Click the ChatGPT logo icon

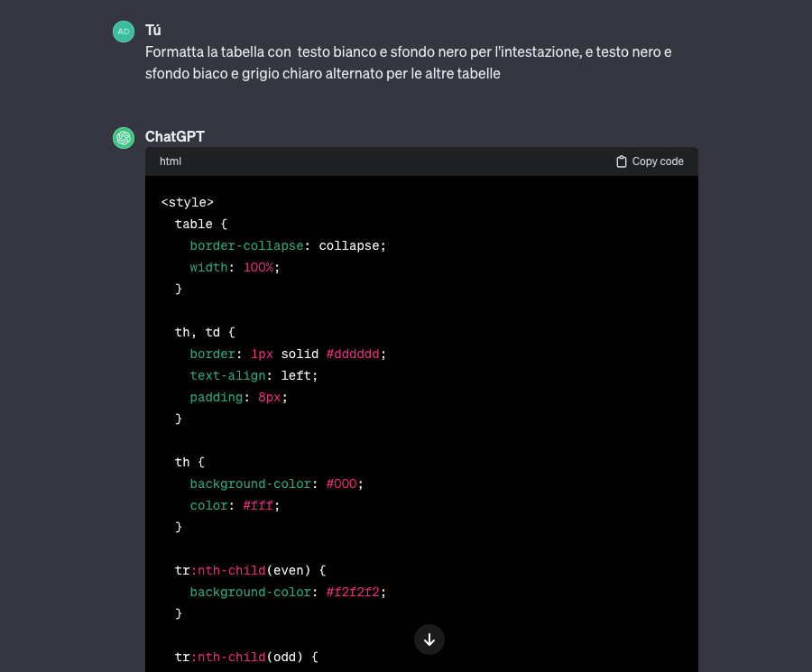[123, 138]
